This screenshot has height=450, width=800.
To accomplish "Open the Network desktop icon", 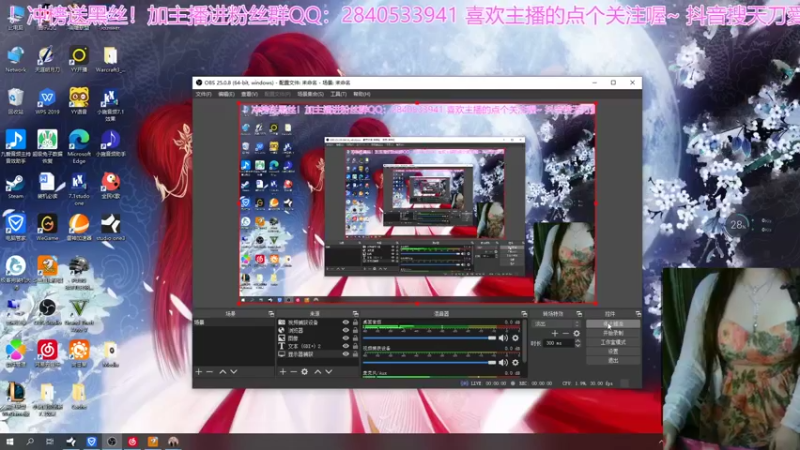I will [x=15, y=59].
